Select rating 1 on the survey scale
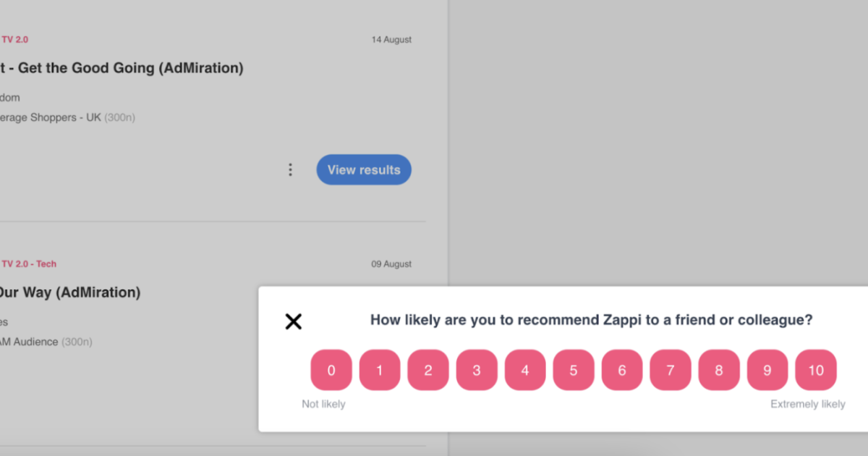The width and height of the screenshot is (868, 456). [379, 370]
